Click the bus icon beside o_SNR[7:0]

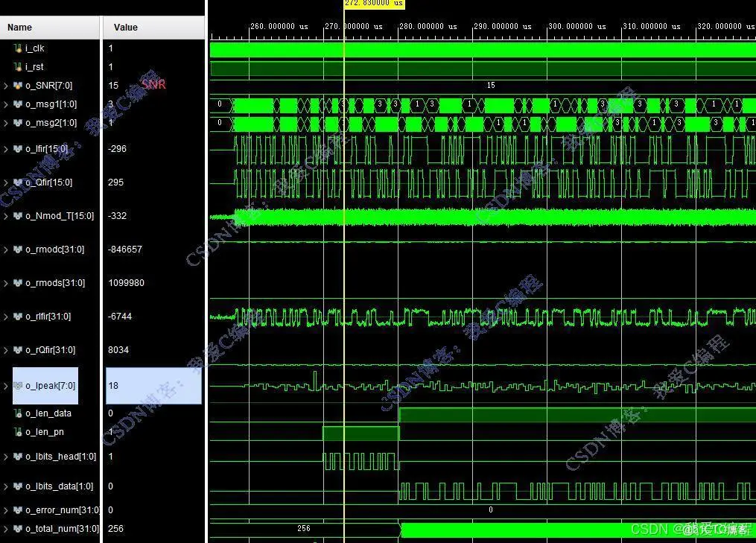(x=16, y=86)
